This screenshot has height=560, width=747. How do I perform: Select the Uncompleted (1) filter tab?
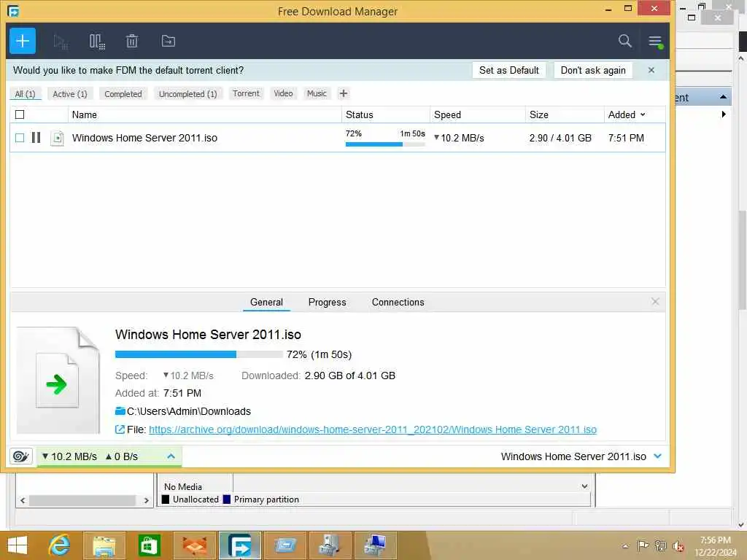[187, 94]
